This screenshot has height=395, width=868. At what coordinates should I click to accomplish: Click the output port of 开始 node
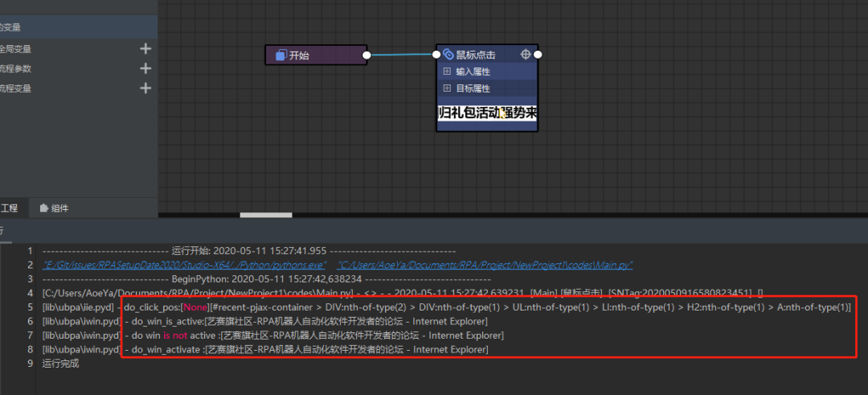pos(366,56)
